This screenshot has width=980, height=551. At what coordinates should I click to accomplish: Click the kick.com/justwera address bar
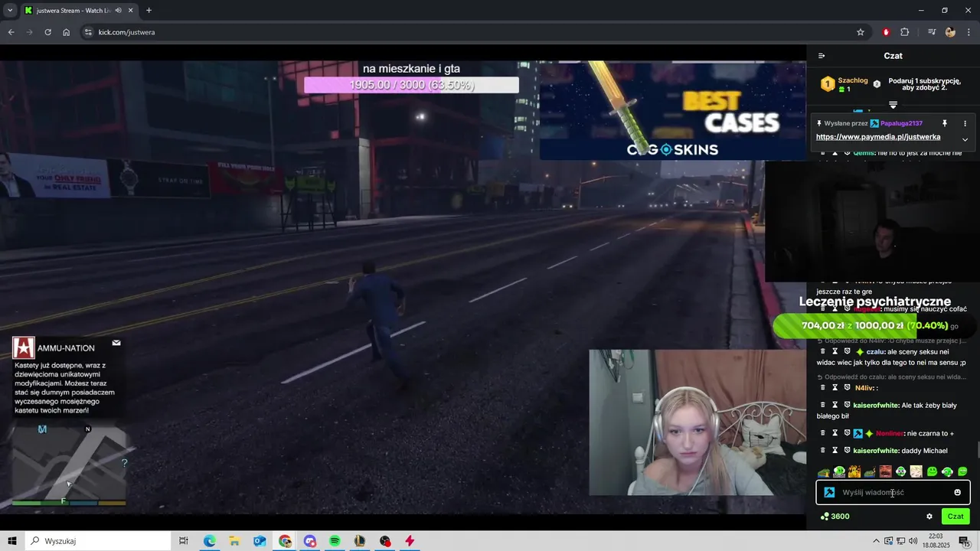(475, 32)
